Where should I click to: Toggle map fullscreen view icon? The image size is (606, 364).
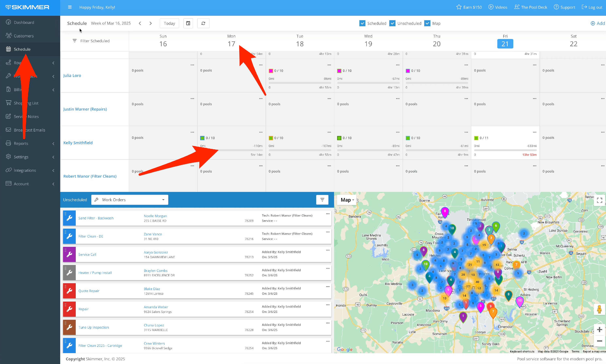(x=599, y=200)
